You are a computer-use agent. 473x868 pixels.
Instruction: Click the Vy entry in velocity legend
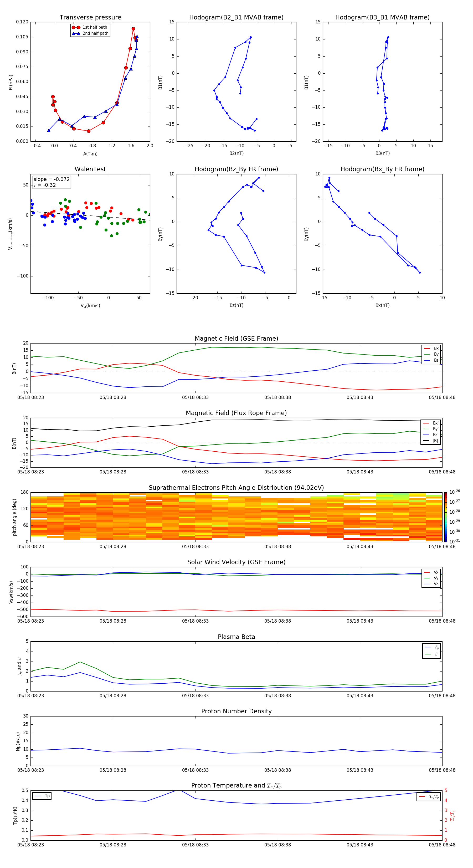point(431,578)
